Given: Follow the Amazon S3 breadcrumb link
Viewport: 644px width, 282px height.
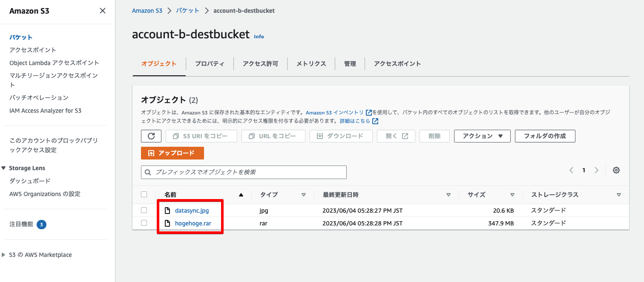Looking at the screenshot, I should click(147, 11).
